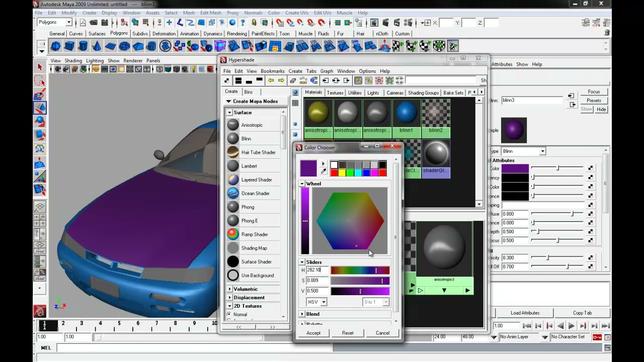644x362 pixels.
Task: Click the Hypershade next graph yellow arrow
Action: 281,80
